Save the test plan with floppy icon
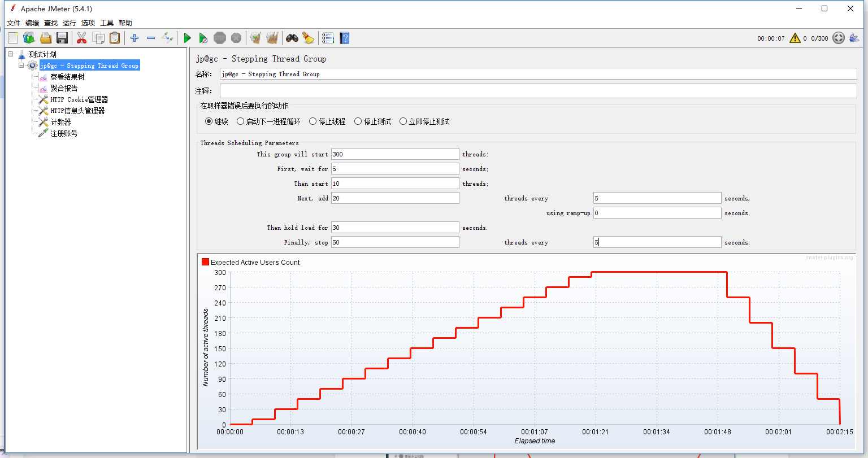Viewport: 868px width, 458px height. click(x=62, y=38)
